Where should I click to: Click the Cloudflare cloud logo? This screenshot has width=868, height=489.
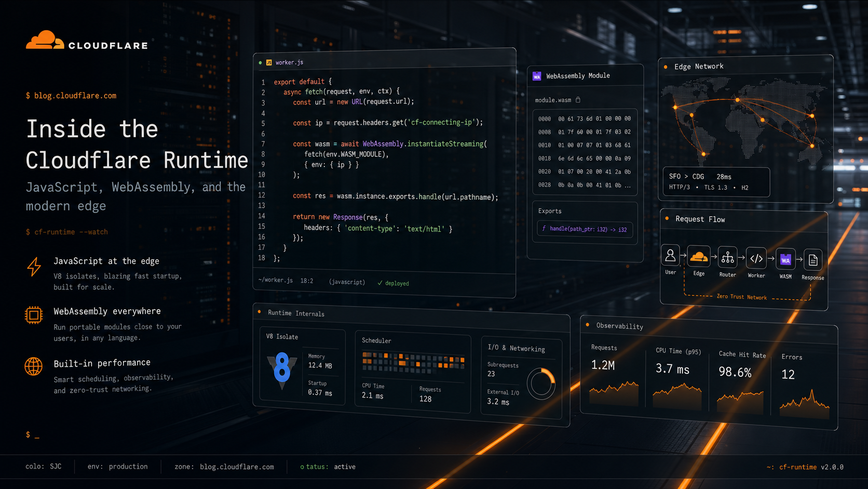[x=45, y=40]
